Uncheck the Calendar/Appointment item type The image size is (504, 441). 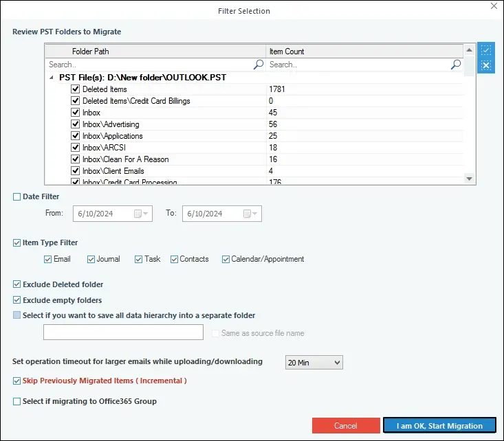coord(226,259)
